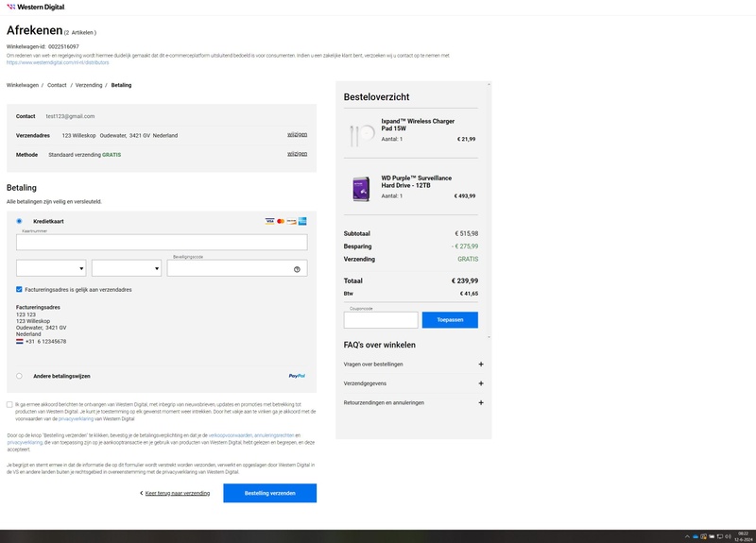Select the Kredietkaart payment radio button

(19, 221)
